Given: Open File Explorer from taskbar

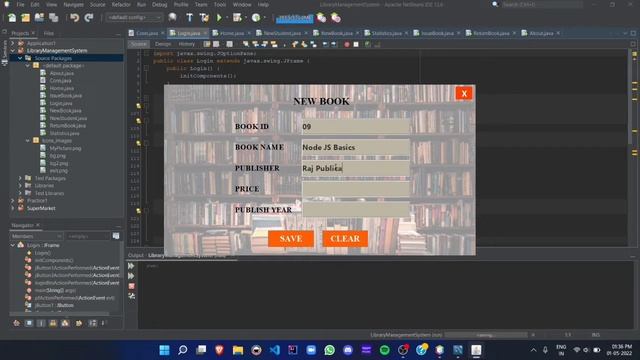Looking at the screenshot, I should [x=238, y=350].
